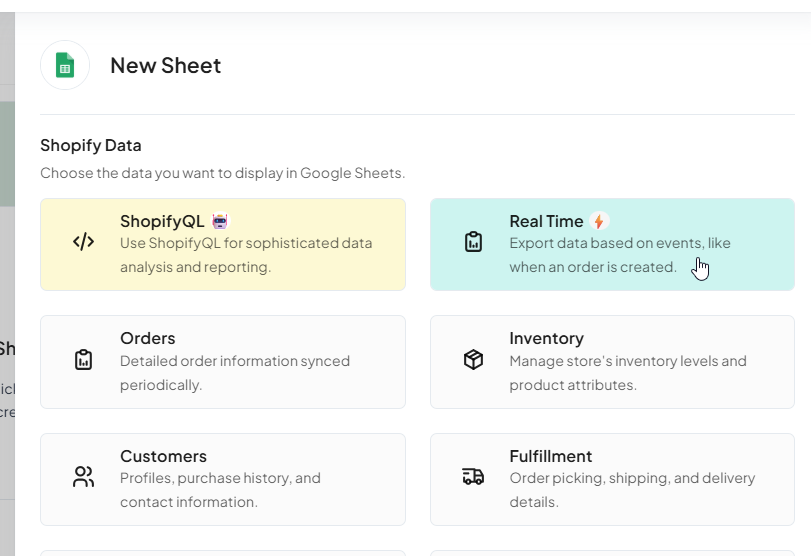Click the Inventory box icon

473,359
